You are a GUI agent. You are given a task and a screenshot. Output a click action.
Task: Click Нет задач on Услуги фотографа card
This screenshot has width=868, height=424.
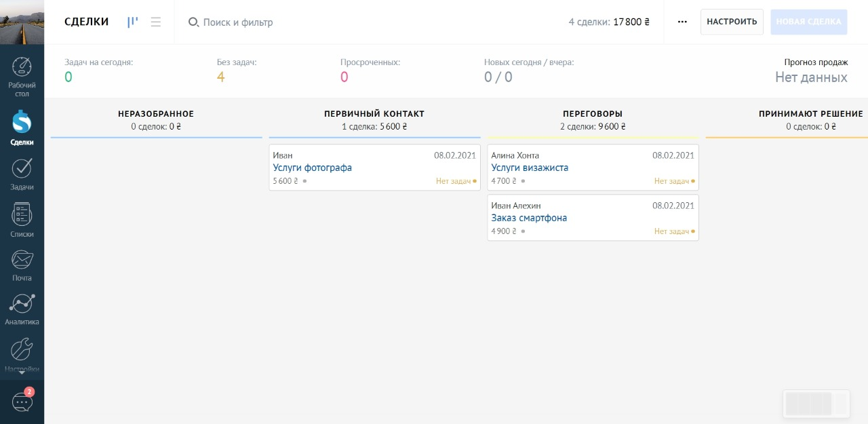click(456, 181)
